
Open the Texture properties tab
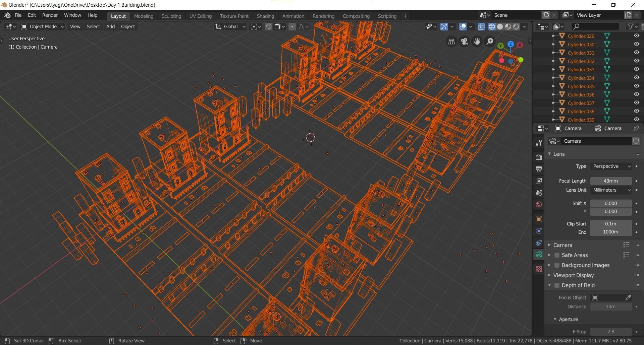pos(539,269)
